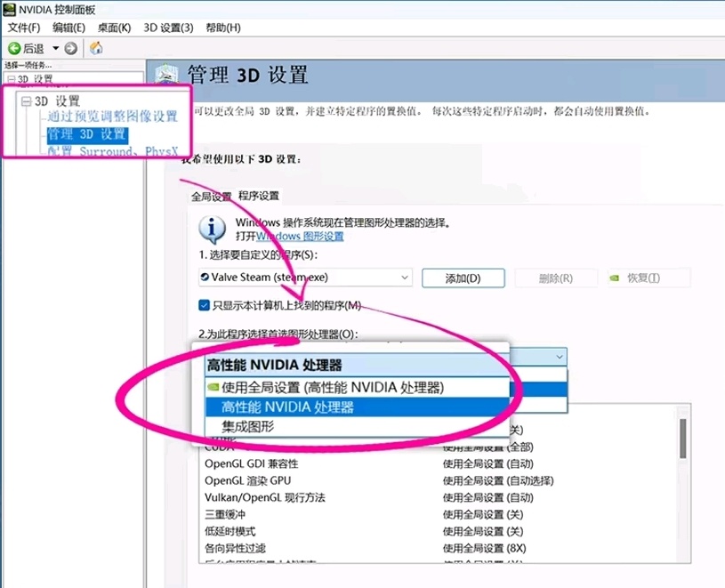Open the Back history dropdown arrow
Screen dimensions: 725x588
(55, 48)
